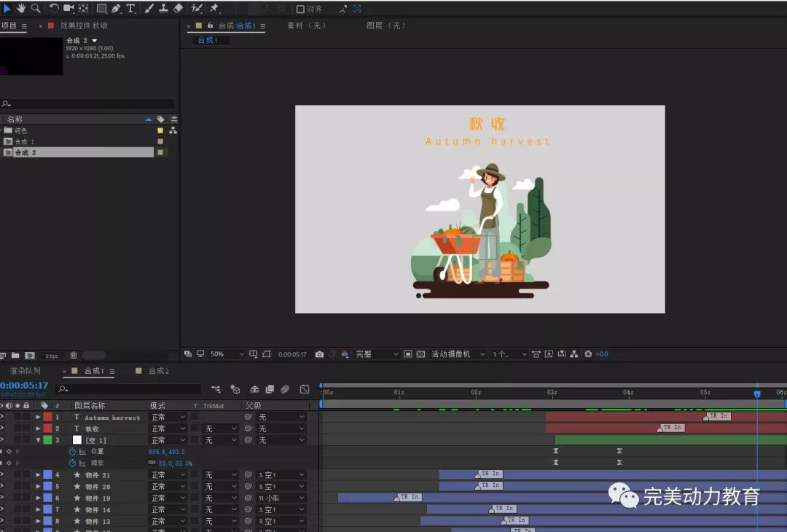Click the stopwatch for 位置 property

click(x=72, y=452)
